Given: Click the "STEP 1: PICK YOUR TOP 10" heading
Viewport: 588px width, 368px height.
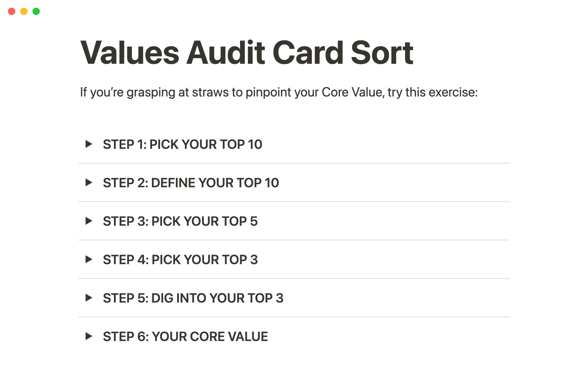Looking at the screenshot, I should point(183,144).
